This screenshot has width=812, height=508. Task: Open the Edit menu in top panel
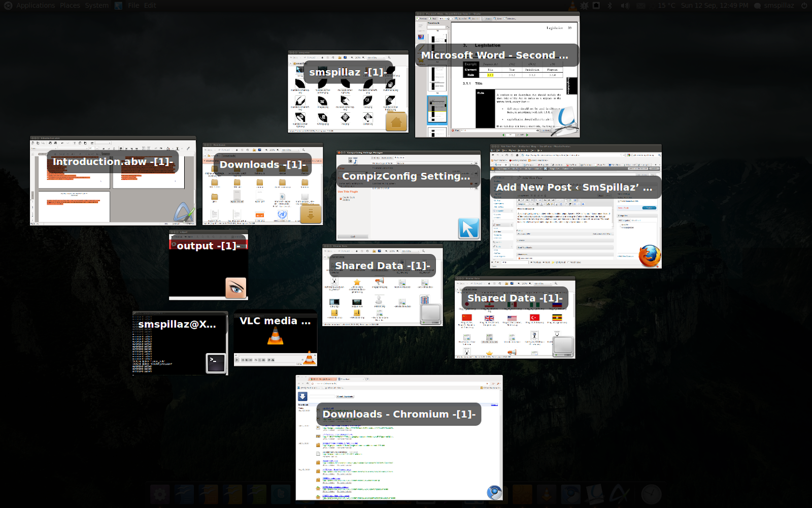150,6
